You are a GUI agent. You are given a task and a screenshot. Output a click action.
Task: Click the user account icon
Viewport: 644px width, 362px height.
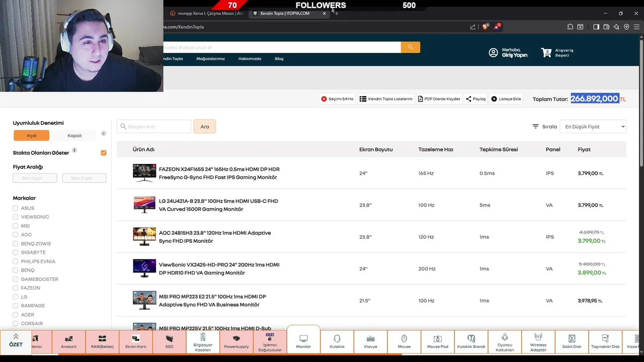[x=493, y=52]
